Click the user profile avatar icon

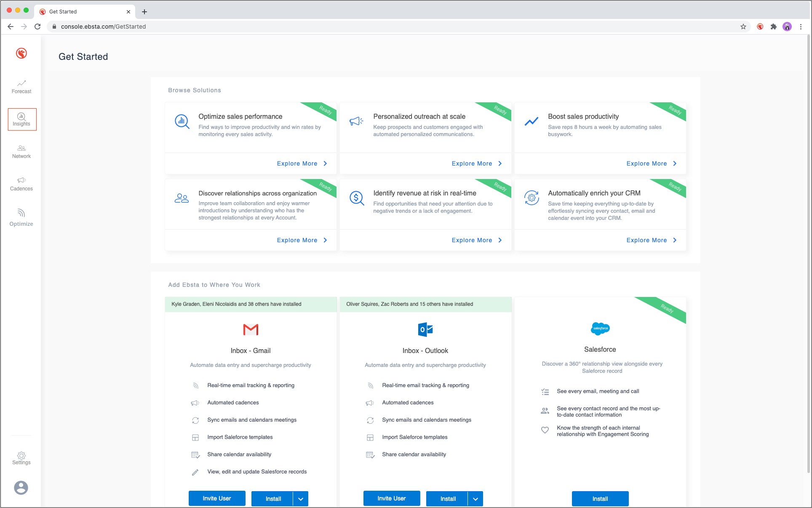[21, 488]
